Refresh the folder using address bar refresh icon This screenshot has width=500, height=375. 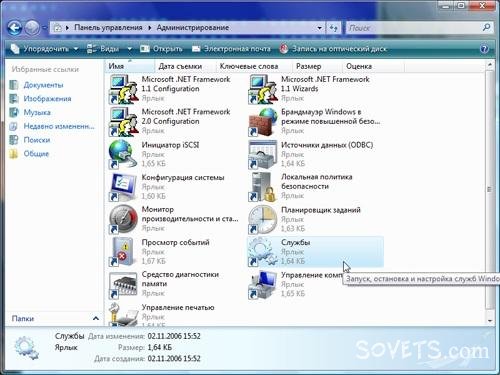point(334,28)
